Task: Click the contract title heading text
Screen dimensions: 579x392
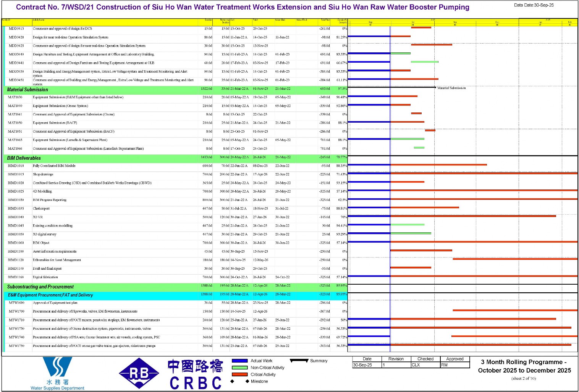Action: [x=243, y=7]
